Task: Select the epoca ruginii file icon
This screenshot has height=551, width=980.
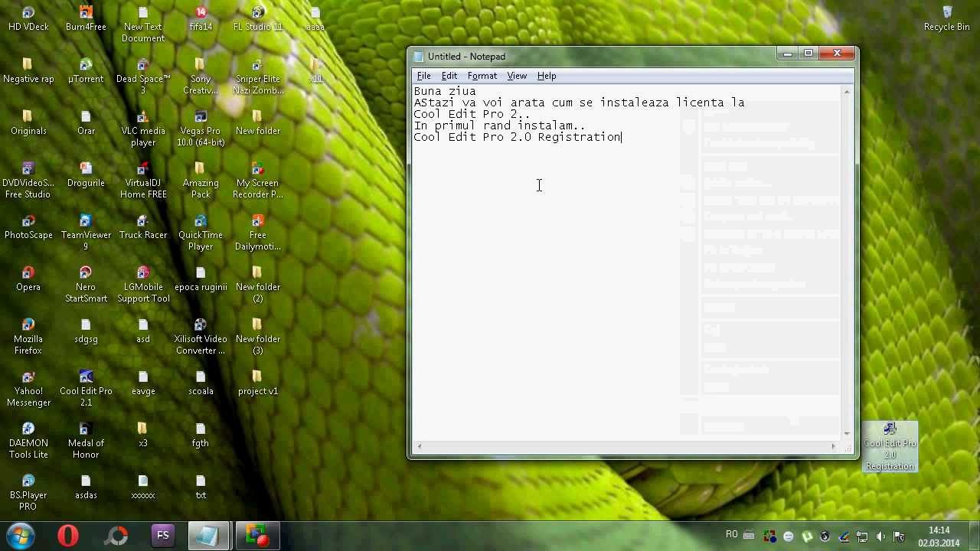Action: (201, 279)
